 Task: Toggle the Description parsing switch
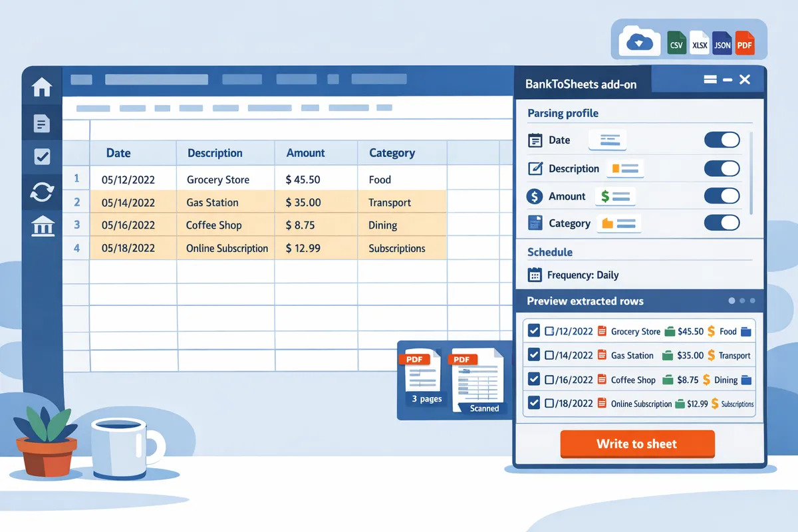pos(722,168)
